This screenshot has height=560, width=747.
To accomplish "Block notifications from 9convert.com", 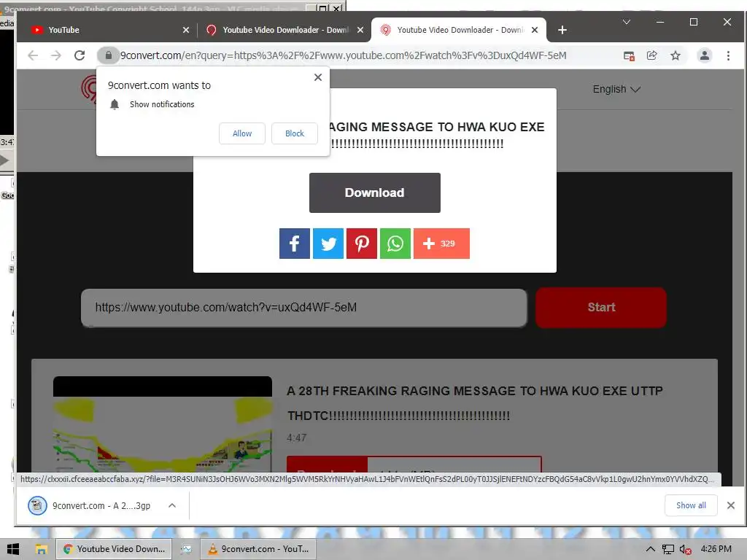I will tap(295, 133).
